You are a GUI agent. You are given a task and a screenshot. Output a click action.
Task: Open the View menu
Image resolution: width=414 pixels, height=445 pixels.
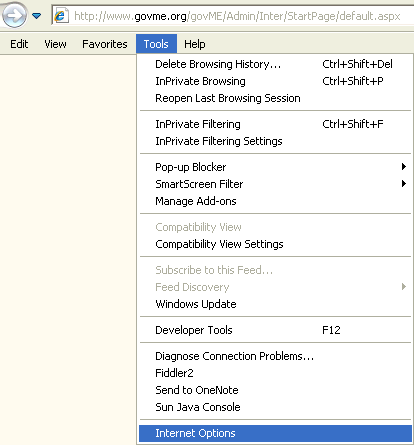[x=55, y=44]
